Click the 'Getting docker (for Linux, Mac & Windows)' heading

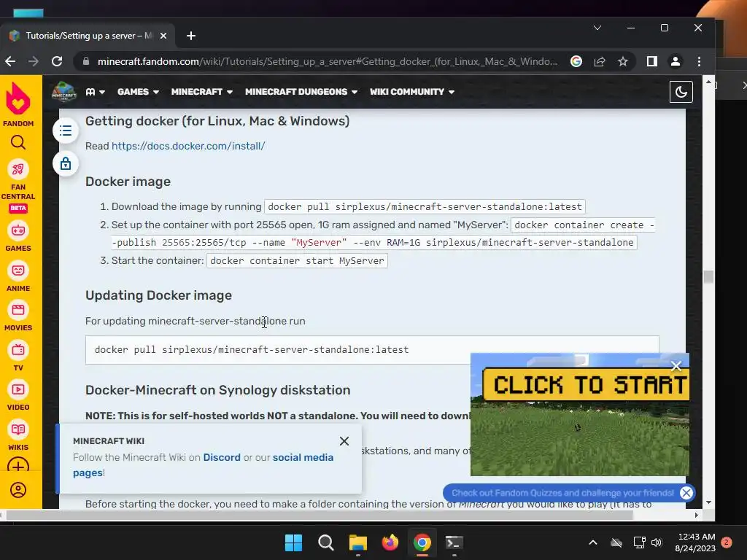(x=217, y=121)
